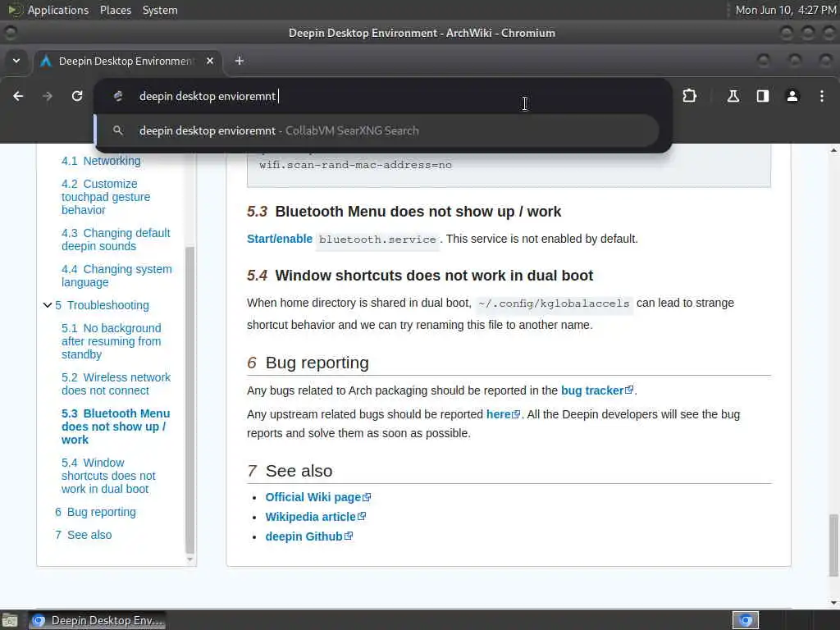Viewport: 840px width, 630px height.
Task: Click the Bug reporting heading
Action: point(317,363)
